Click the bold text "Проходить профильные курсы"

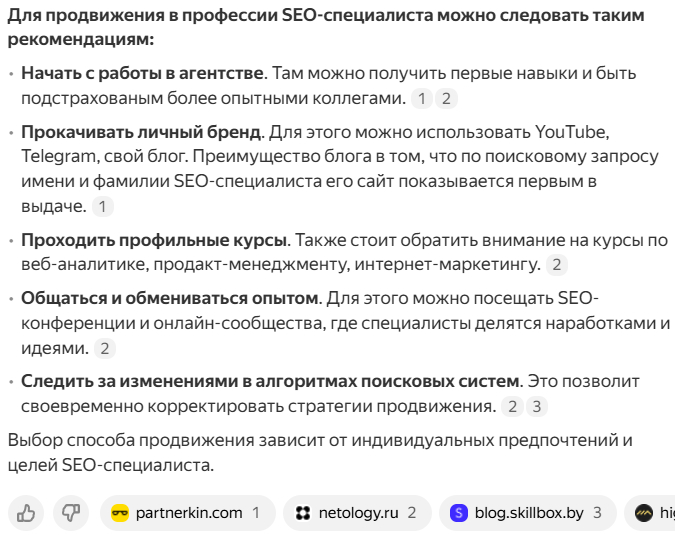point(154,241)
